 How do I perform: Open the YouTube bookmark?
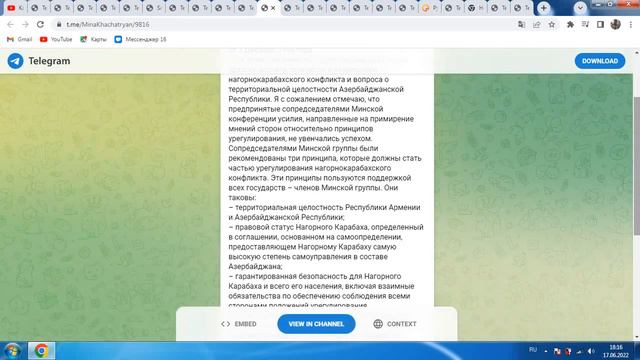tap(56, 39)
